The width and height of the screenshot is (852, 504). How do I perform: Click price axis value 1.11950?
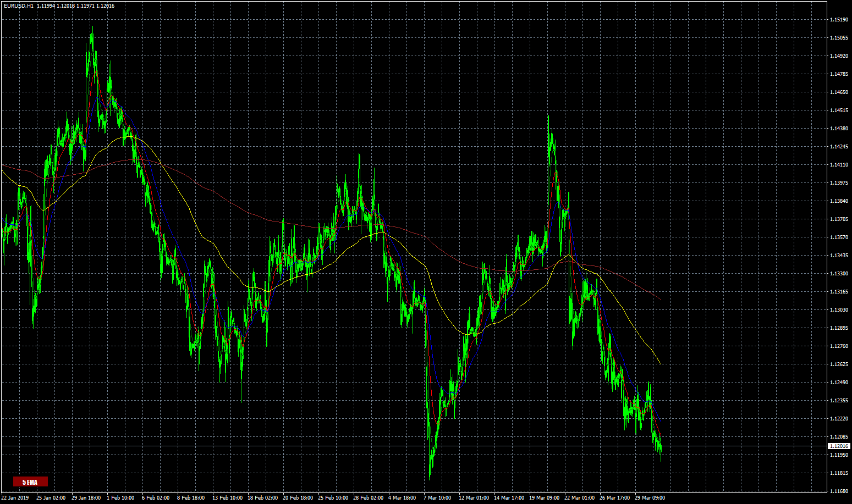(x=838, y=455)
